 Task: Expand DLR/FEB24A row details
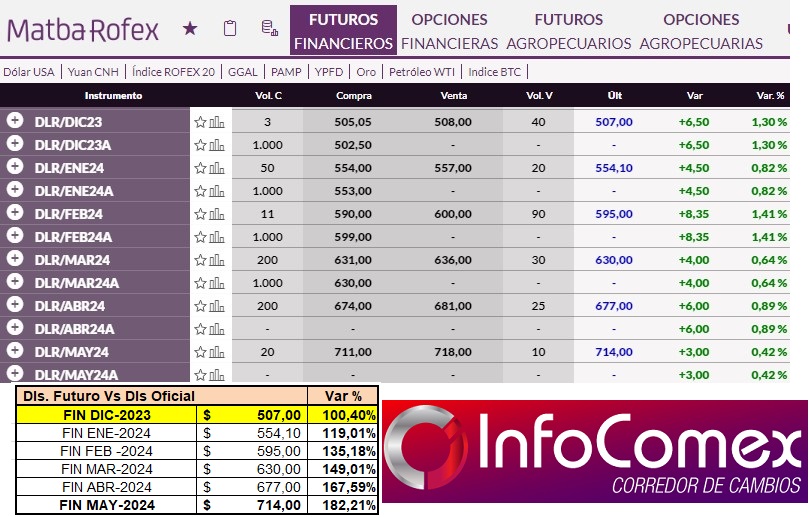tap(15, 236)
